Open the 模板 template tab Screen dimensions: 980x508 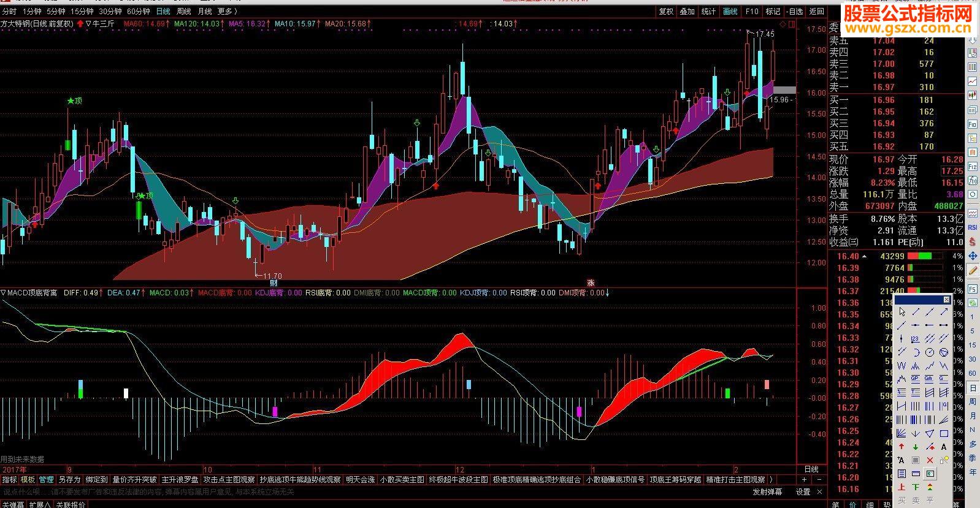(x=28, y=479)
